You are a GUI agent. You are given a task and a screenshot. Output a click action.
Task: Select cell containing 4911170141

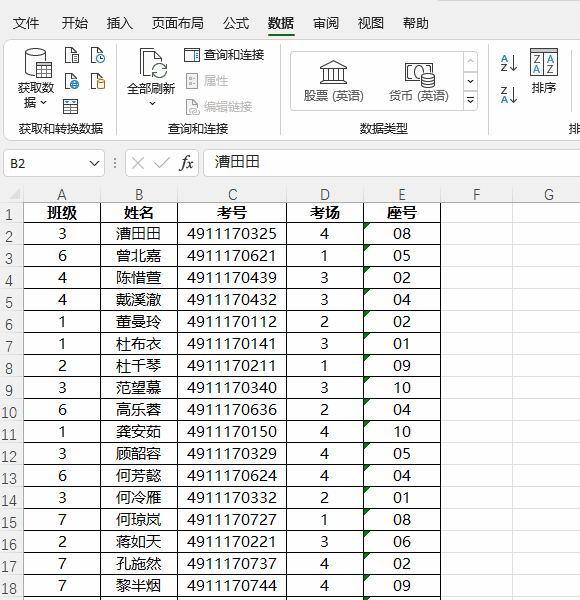click(x=232, y=344)
